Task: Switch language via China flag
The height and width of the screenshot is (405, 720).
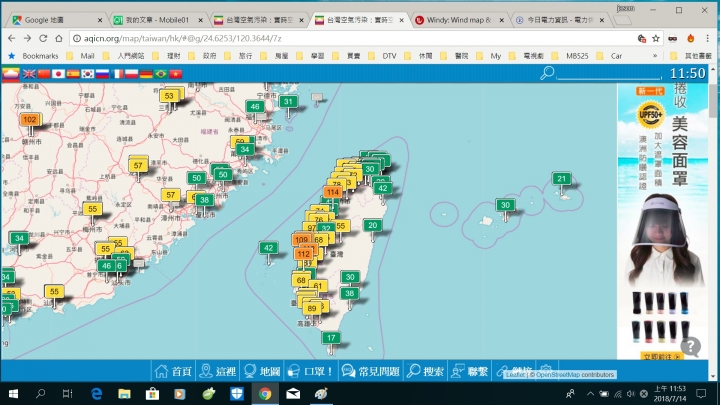Action: coord(44,74)
